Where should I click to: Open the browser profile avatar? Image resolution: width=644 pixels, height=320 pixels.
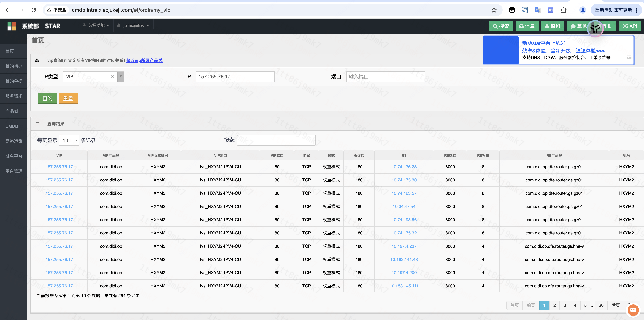pyautogui.click(x=583, y=10)
